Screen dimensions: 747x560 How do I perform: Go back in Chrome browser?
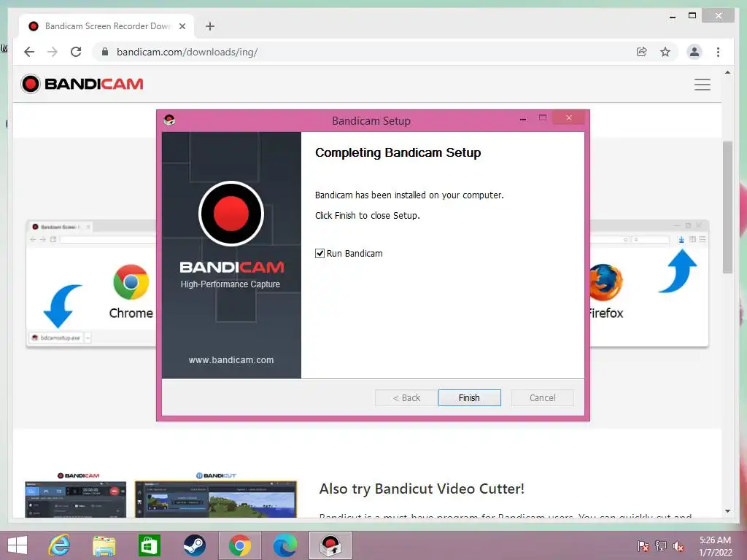(x=29, y=52)
